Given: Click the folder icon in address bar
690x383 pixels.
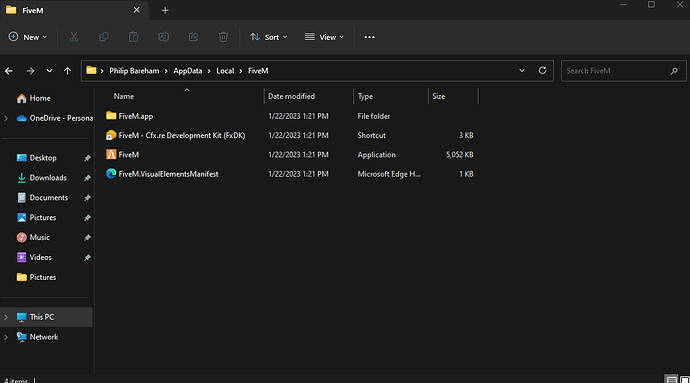Looking at the screenshot, I should pos(91,70).
